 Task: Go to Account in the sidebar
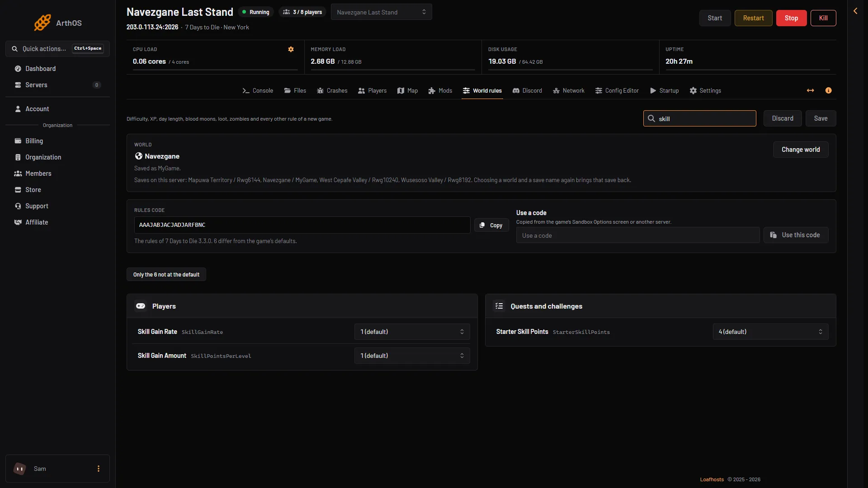pos(57,109)
